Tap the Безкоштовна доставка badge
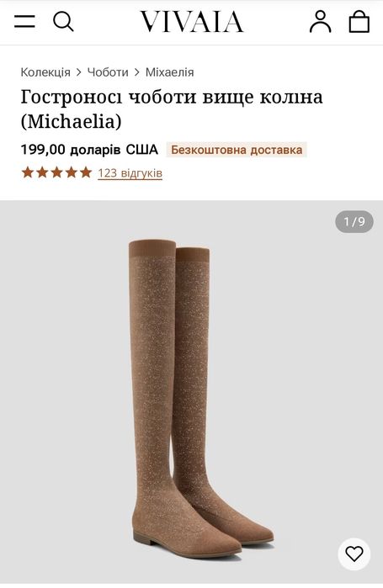 tap(237, 150)
